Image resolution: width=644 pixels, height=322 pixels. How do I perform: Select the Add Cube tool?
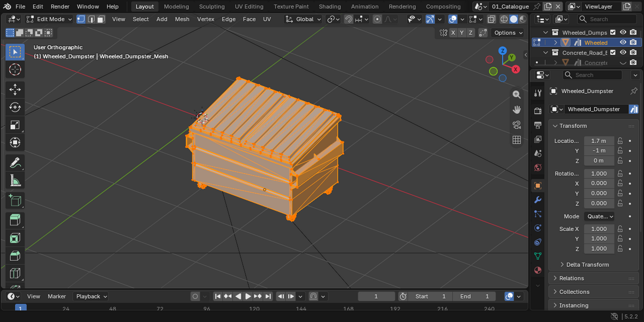coord(15,201)
